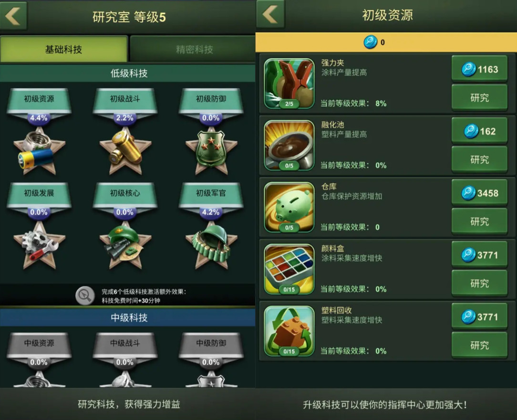Select the 塑料回收 recycling brick icon

(289, 331)
